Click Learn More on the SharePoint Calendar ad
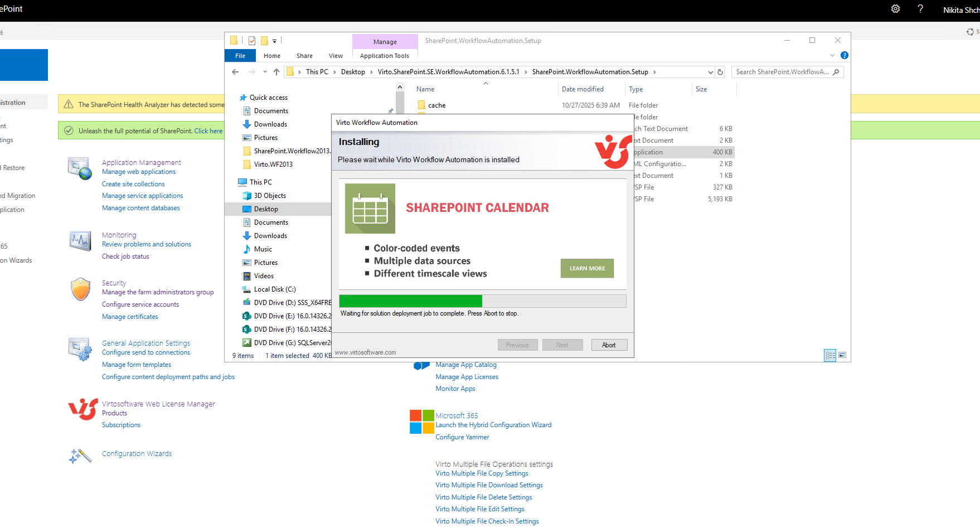This screenshot has height=528, width=980. (586, 268)
